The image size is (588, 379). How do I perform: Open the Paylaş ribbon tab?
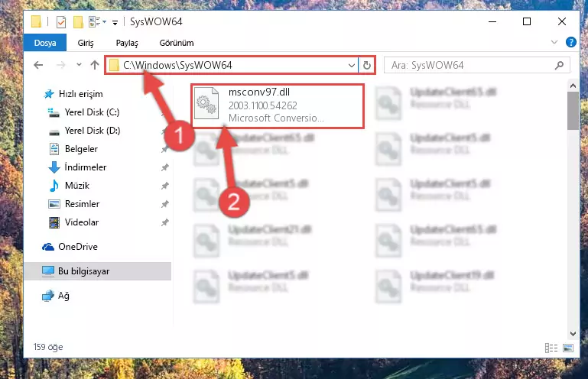pyautogui.click(x=127, y=43)
